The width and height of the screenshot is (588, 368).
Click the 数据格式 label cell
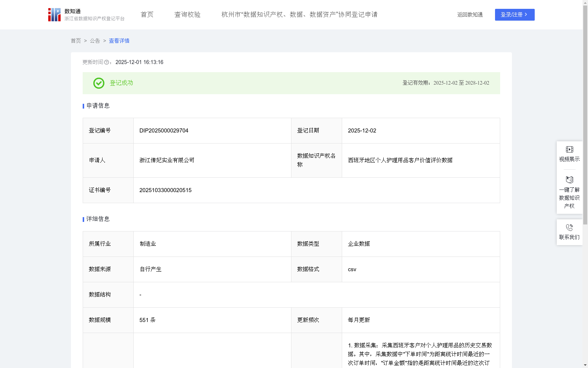coord(316,269)
